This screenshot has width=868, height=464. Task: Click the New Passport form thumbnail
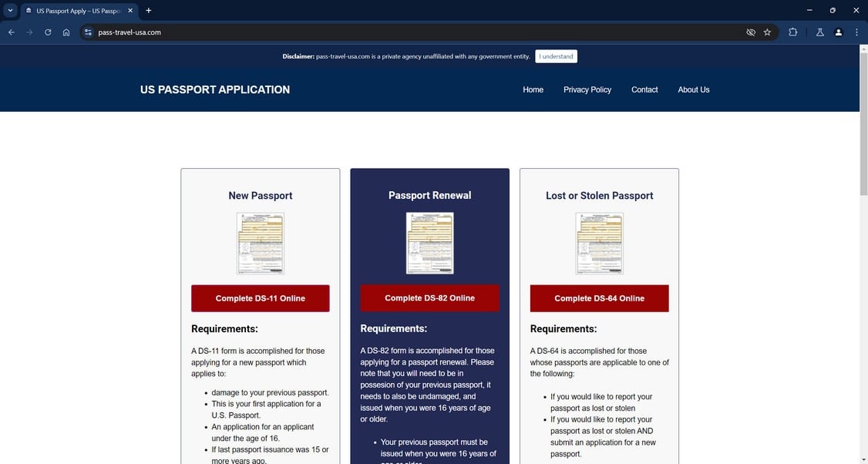tap(260, 242)
